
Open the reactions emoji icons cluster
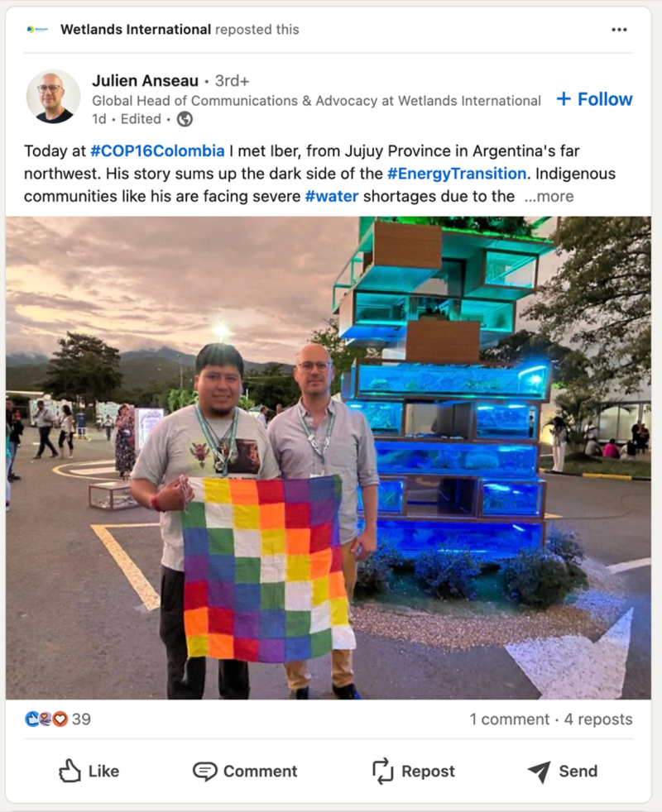pyautogui.click(x=46, y=719)
